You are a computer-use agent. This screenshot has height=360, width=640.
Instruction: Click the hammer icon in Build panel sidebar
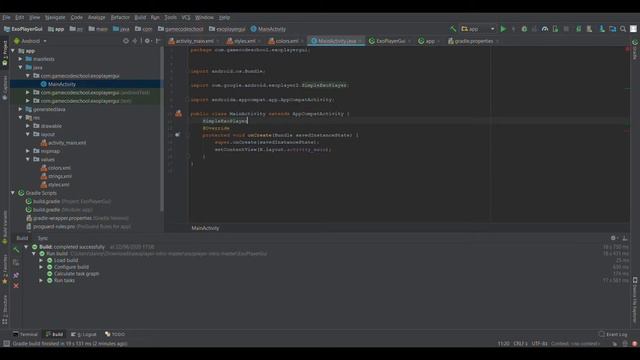pyautogui.click(x=16, y=249)
